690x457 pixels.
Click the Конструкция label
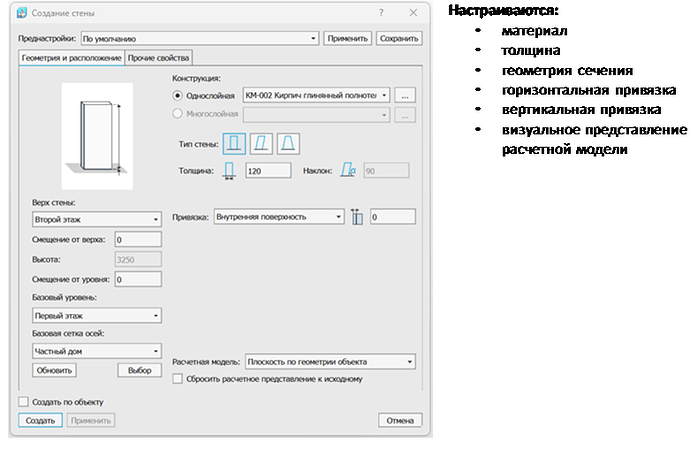coord(196,78)
